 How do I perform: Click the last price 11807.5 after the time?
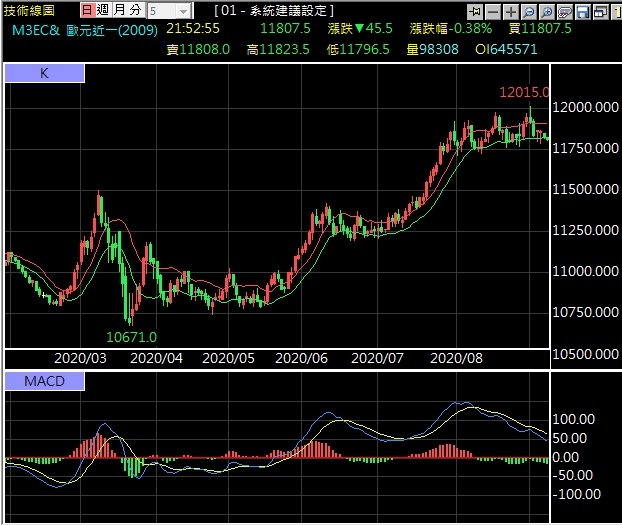(x=285, y=29)
